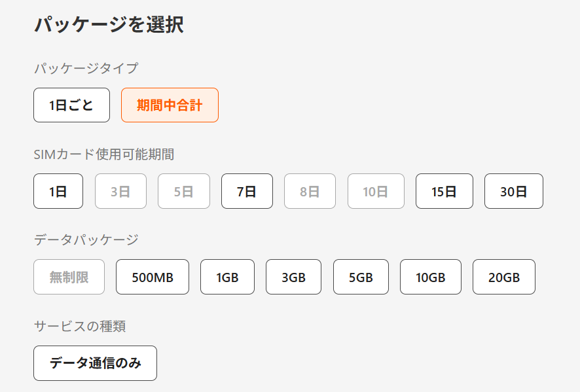Image resolution: width=580 pixels, height=392 pixels.
Task: Click the grayed-out 5日 option
Action: point(183,191)
